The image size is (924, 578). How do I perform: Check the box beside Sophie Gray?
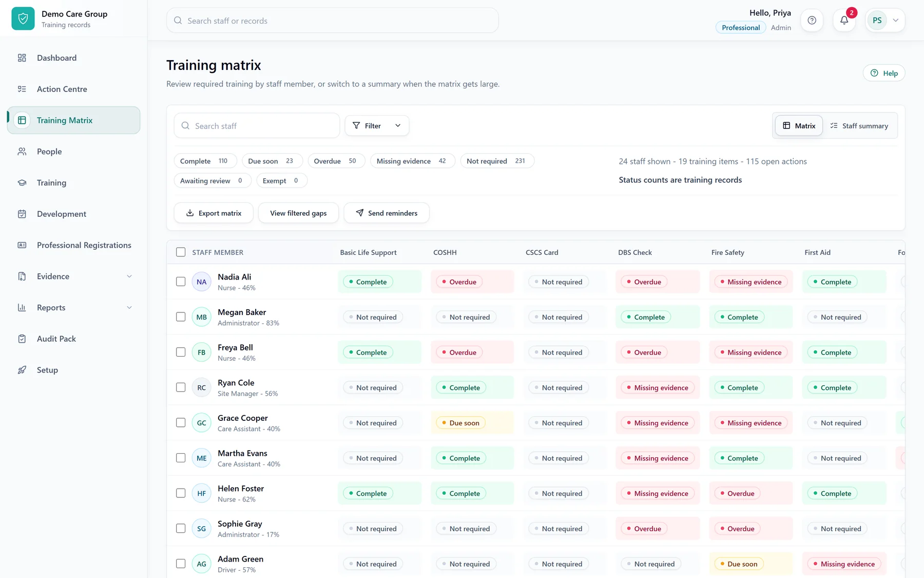point(181,528)
